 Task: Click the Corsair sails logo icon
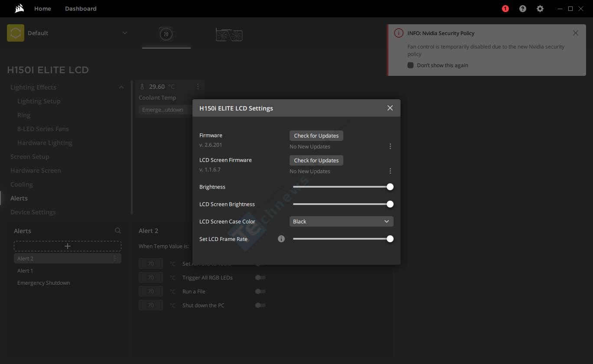pyautogui.click(x=19, y=9)
